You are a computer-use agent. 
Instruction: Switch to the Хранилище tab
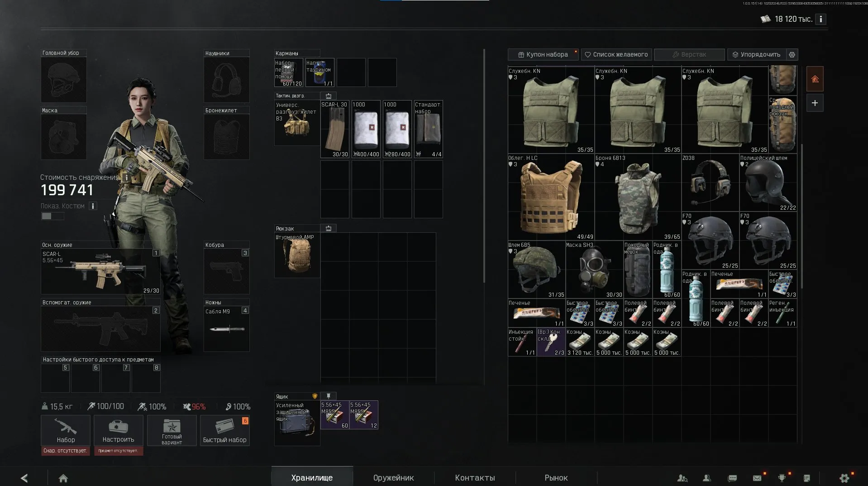(x=312, y=477)
